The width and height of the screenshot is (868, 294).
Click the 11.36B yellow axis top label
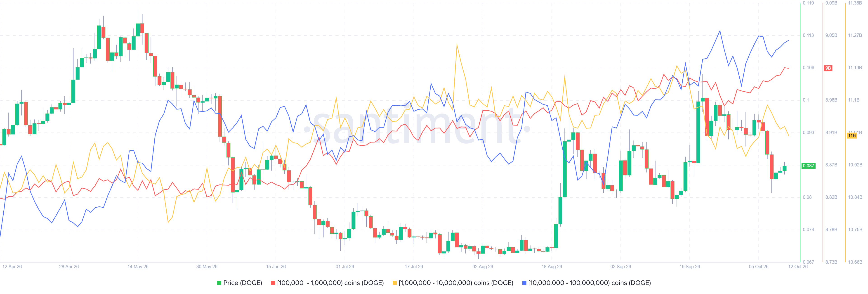855,3
